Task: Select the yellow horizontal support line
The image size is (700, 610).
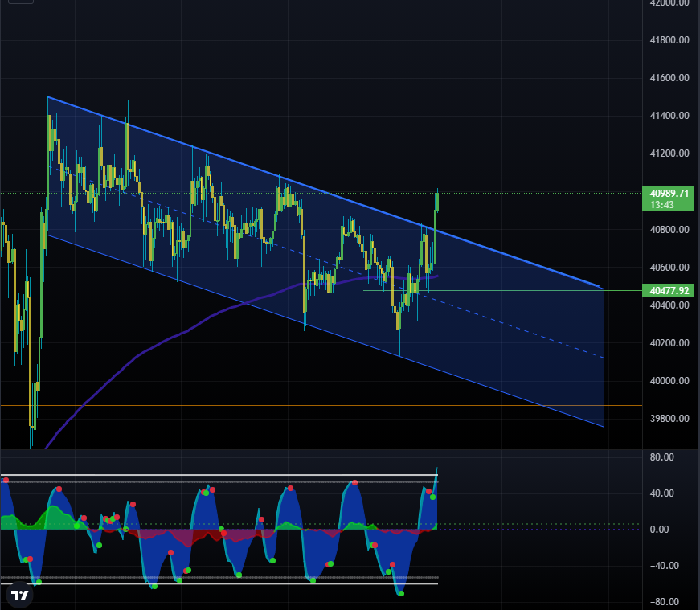Action: 321,354
